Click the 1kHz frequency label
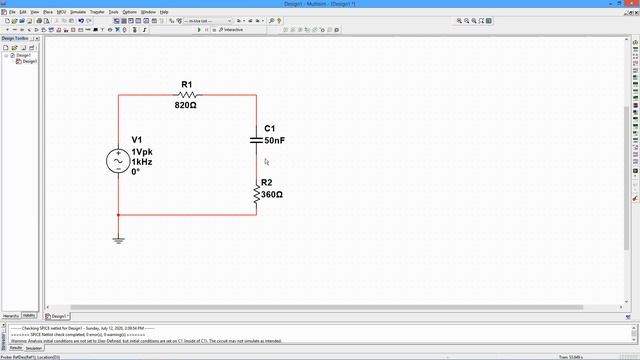The height and width of the screenshot is (360, 640). coord(142,162)
